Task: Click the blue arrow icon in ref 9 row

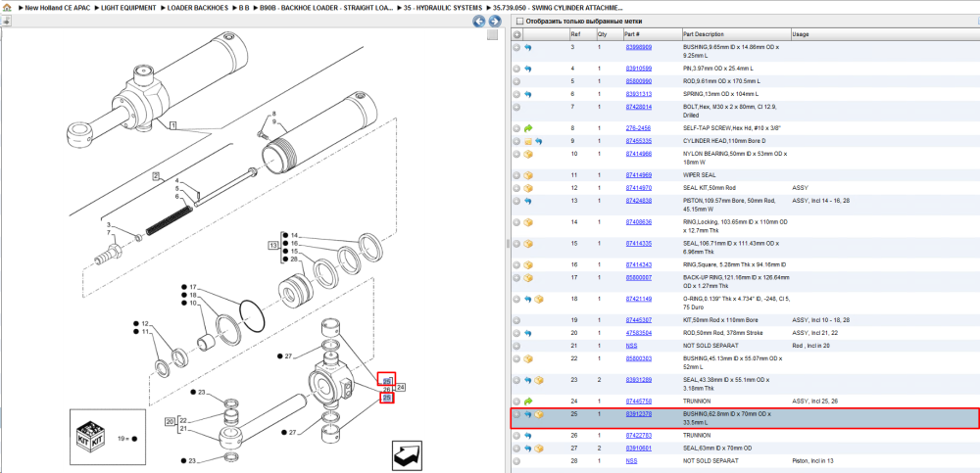Action: (x=538, y=141)
